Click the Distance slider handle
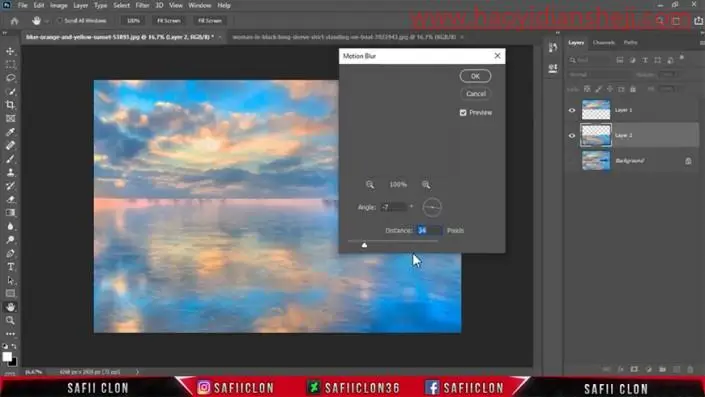 [x=364, y=245]
